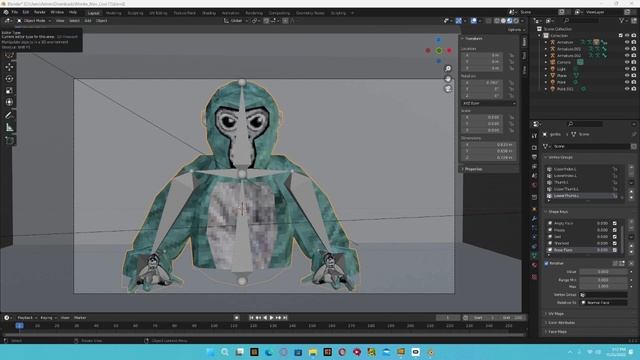Viewport: 640px width, 360px height.
Task: Click the viewport zoom magnifier gizmo
Action: coord(448,69)
